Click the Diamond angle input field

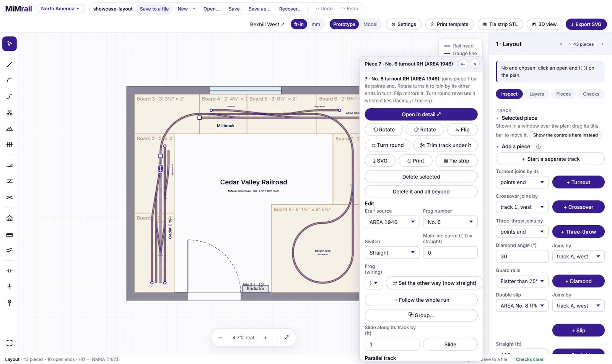(522, 257)
